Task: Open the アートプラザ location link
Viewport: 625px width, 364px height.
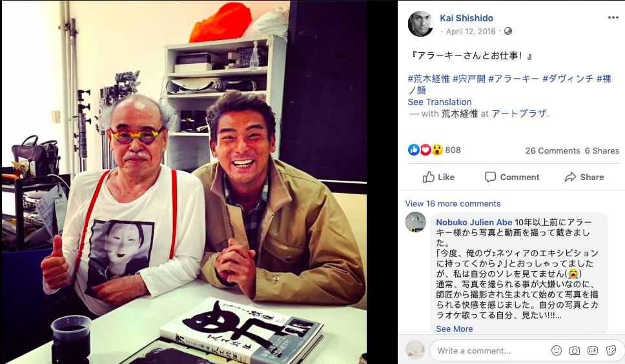Action: pos(520,114)
